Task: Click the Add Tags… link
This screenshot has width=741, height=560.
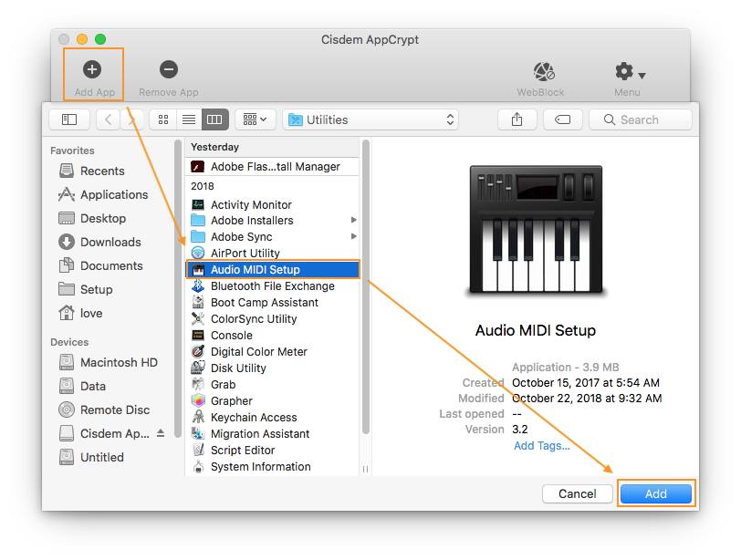Action: (x=541, y=446)
